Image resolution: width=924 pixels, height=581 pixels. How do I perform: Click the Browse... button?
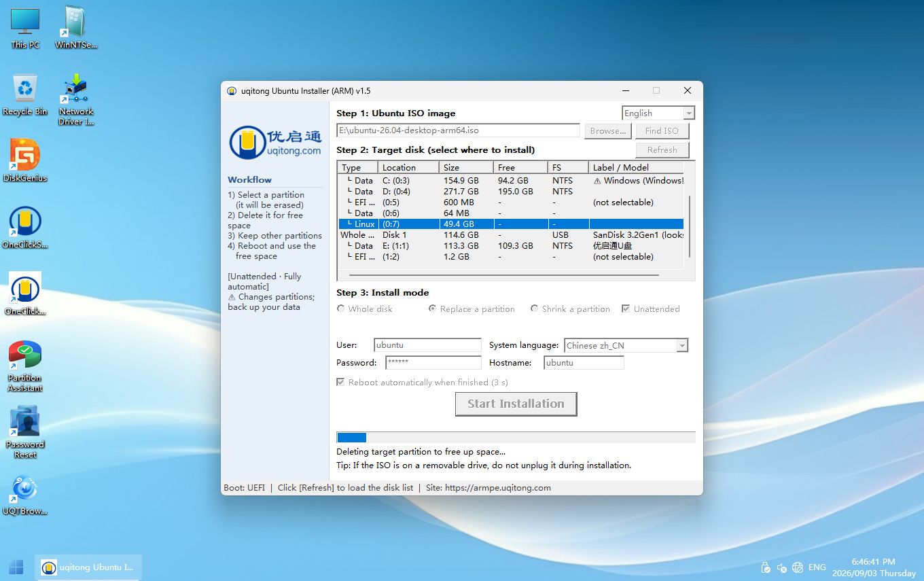point(607,131)
